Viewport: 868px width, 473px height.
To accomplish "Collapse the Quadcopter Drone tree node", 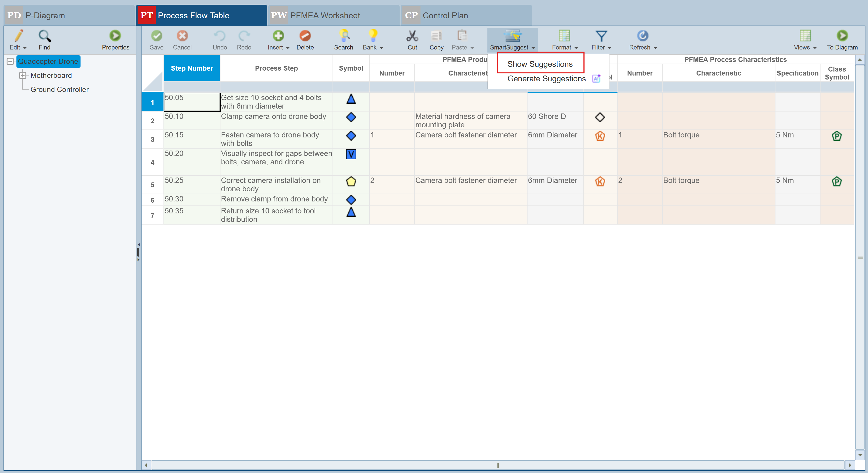I will tap(10, 61).
